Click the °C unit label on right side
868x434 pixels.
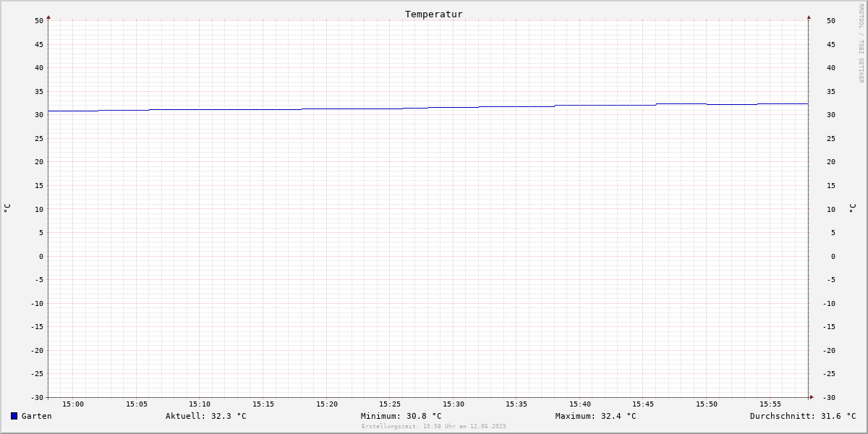coord(852,208)
